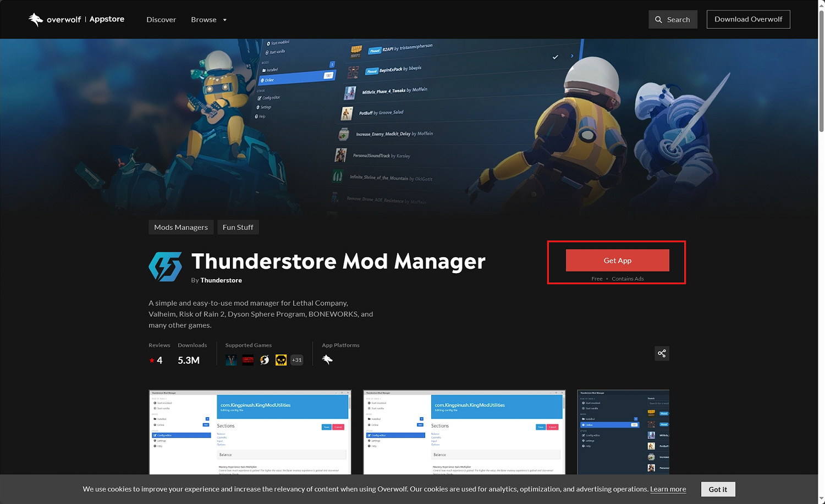Viewport: 825px width, 504px height.
Task: Click the search magnifier icon
Action: (x=658, y=20)
